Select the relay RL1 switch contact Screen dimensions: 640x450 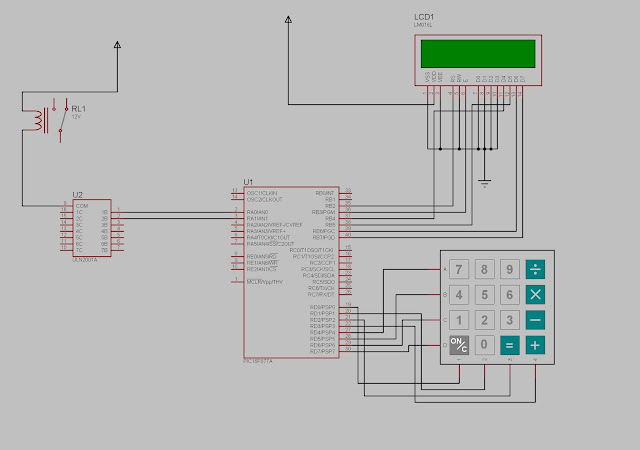point(63,120)
